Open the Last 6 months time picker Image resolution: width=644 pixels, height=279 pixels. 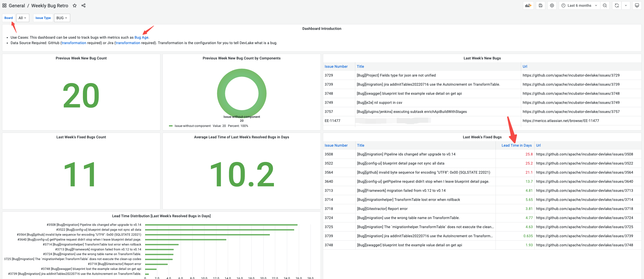click(579, 5)
